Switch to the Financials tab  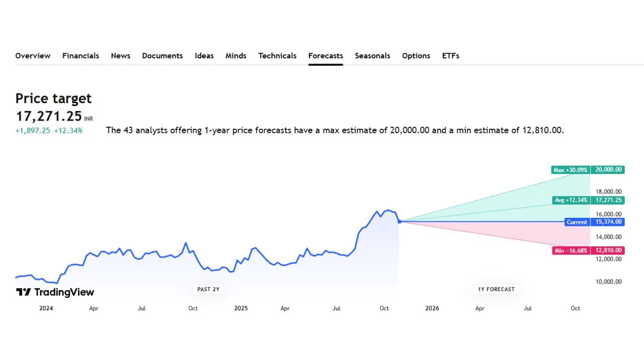80,56
